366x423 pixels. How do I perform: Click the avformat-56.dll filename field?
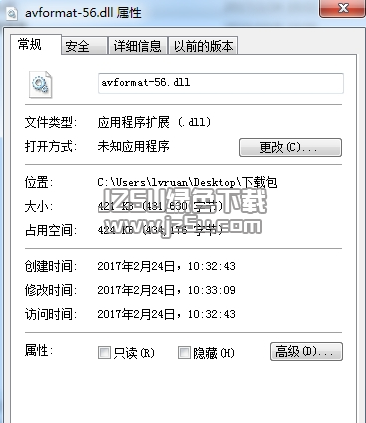coord(221,83)
